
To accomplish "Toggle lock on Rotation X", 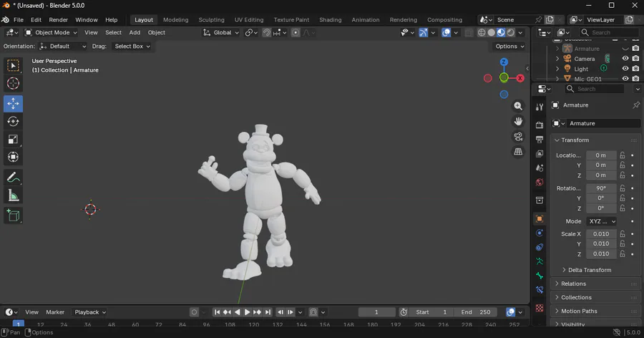I will [623, 188].
